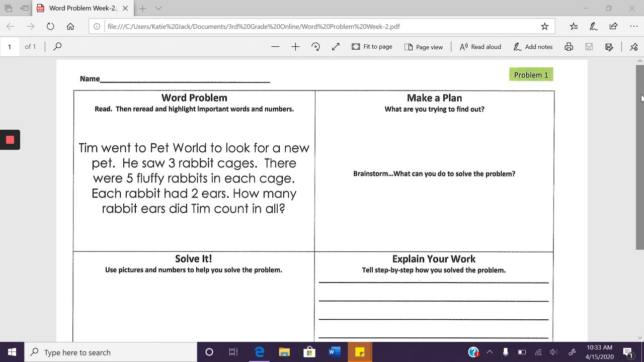The height and width of the screenshot is (362, 644).
Task: Add page to favorites star
Action: coord(544,26)
